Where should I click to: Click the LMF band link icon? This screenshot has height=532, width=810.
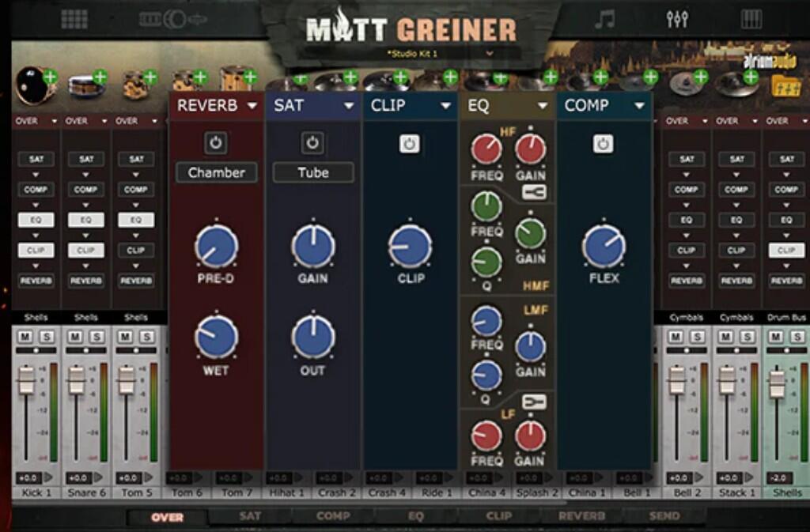pyautogui.click(x=534, y=402)
